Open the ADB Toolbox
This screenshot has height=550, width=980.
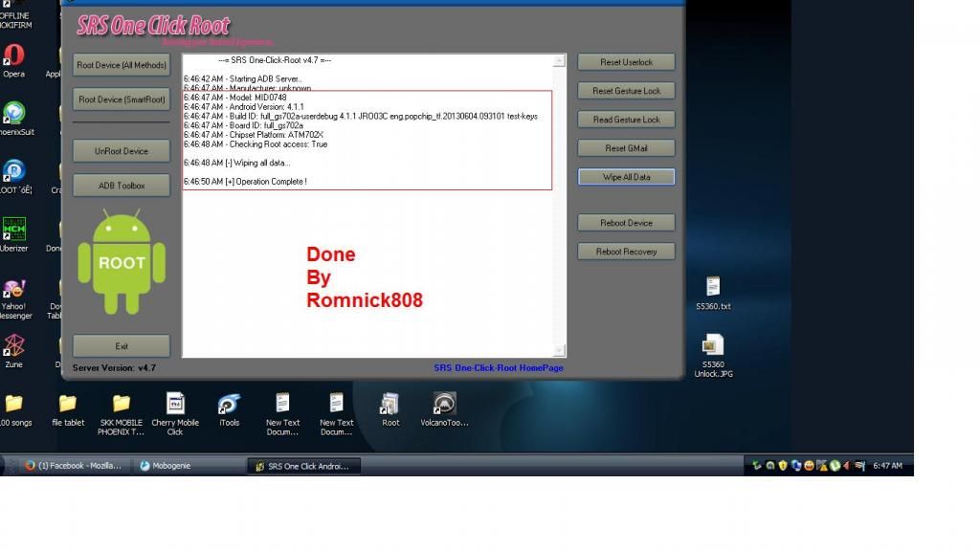click(122, 186)
